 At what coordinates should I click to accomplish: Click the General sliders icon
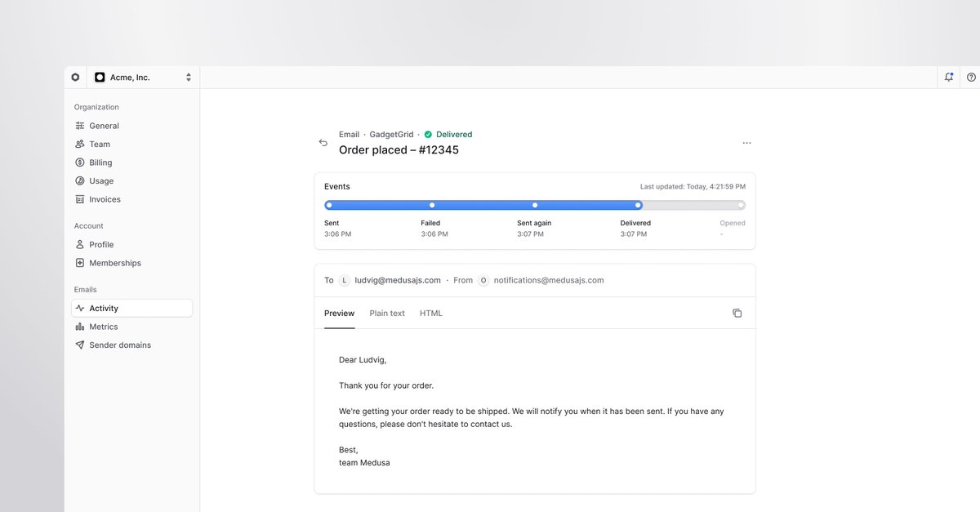[80, 126]
